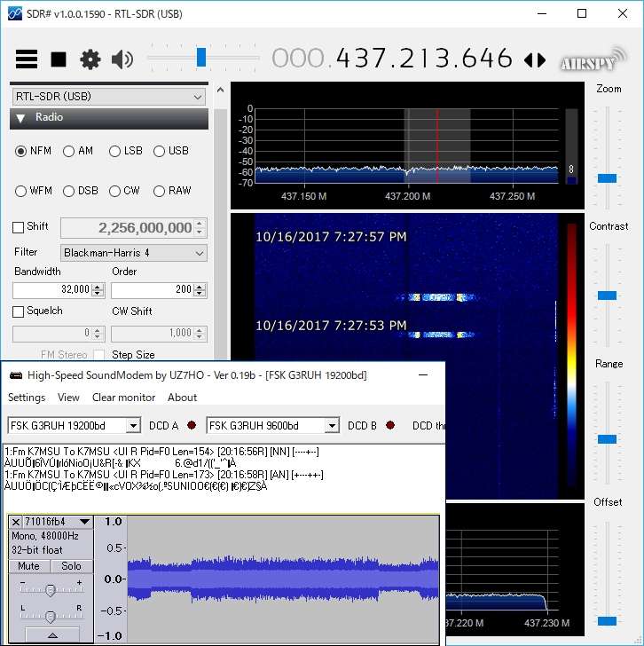This screenshot has width=644, height=646.
Task: Open the SDR# hamburger menu
Action: click(27, 59)
